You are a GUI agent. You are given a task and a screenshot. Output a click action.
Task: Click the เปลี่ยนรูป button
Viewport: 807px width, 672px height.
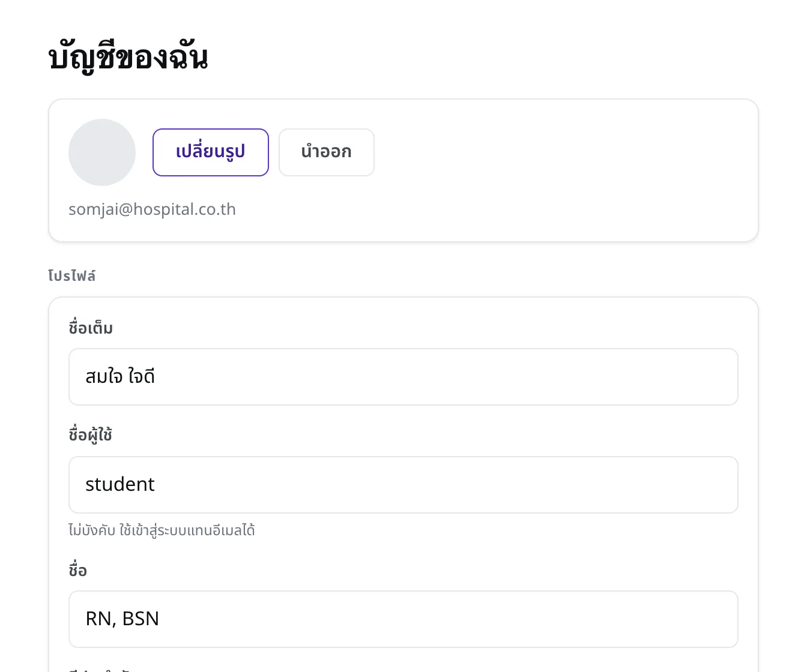211,152
